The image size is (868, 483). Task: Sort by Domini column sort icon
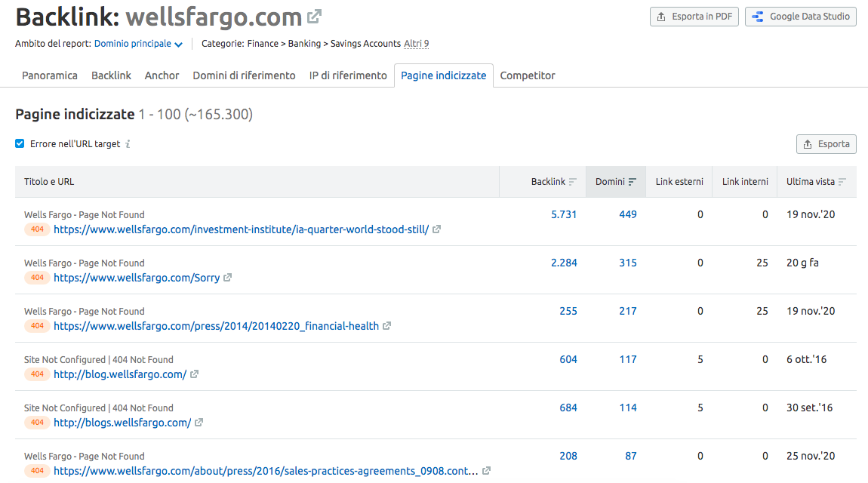tap(632, 182)
